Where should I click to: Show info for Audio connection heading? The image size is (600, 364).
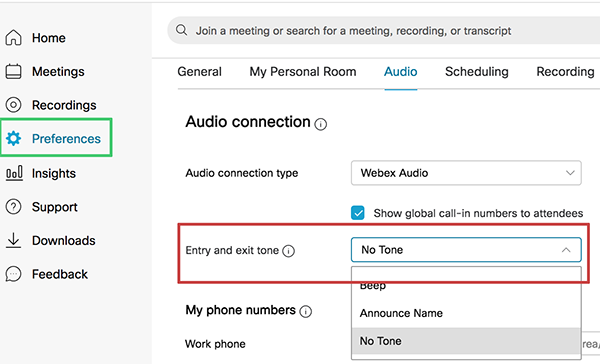[321, 124]
